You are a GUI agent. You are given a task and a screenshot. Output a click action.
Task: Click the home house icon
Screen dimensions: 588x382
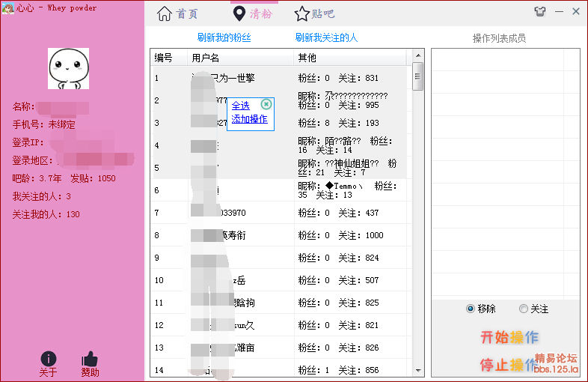[x=165, y=14]
